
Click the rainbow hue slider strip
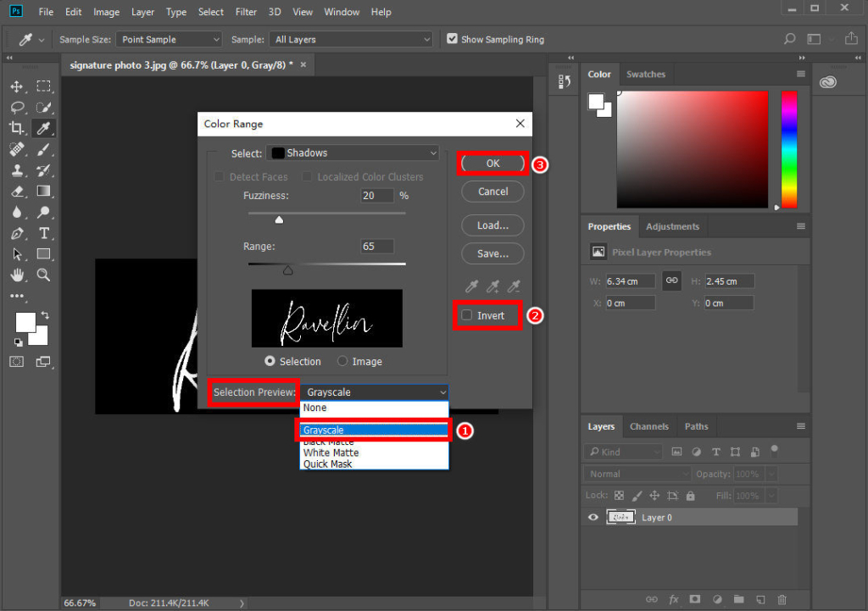pyautogui.click(x=788, y=148)
